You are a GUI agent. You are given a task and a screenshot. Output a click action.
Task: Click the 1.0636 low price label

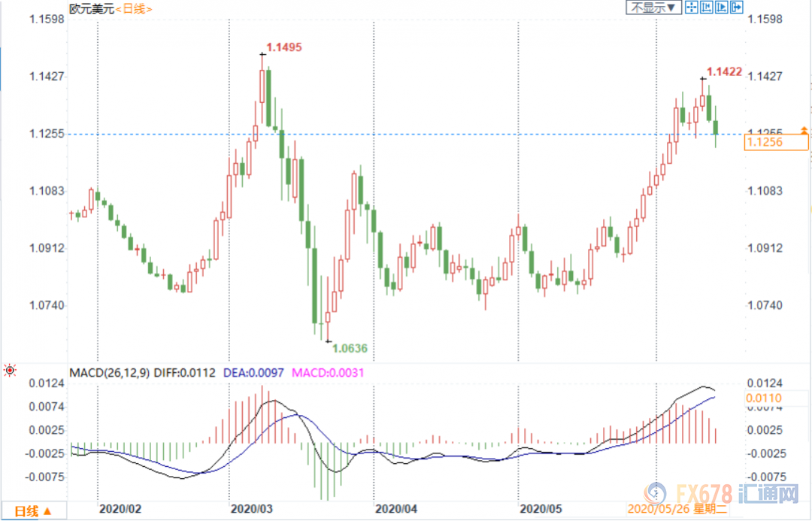tap(350, 348)
